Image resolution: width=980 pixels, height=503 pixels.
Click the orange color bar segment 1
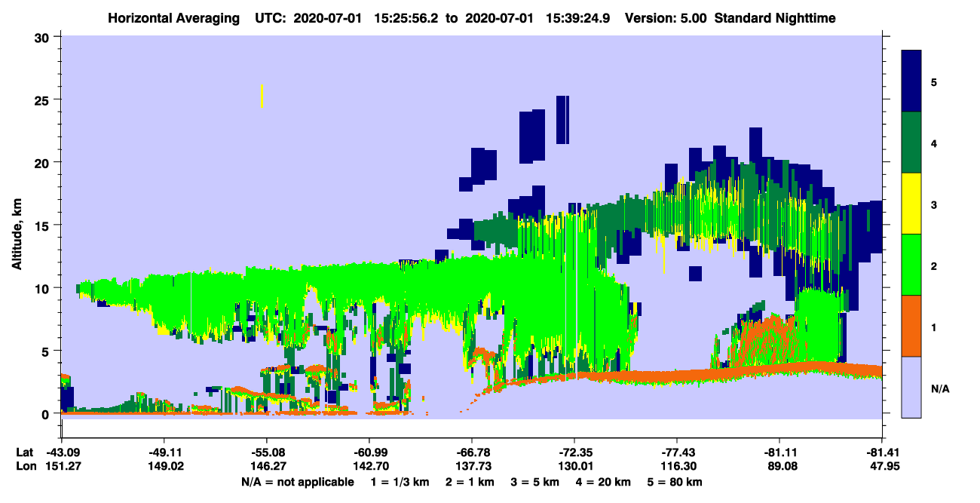point(912,326)
